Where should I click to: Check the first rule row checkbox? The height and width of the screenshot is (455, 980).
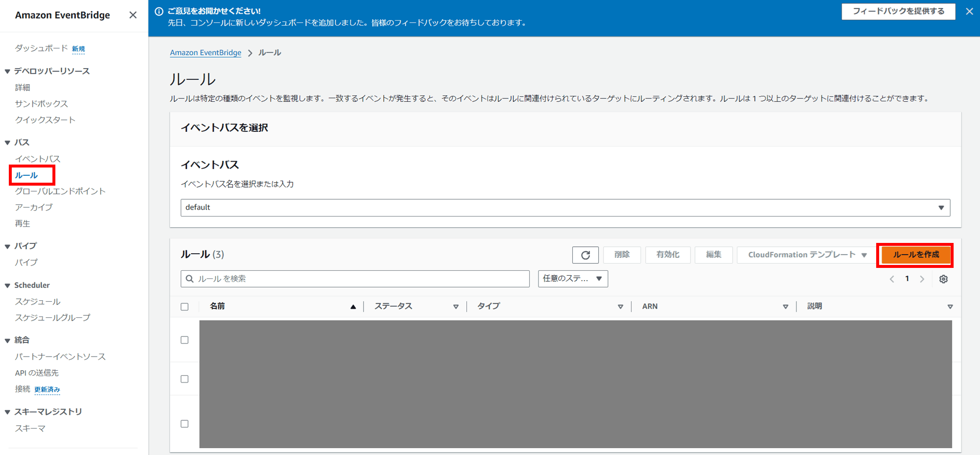[185, 340]
